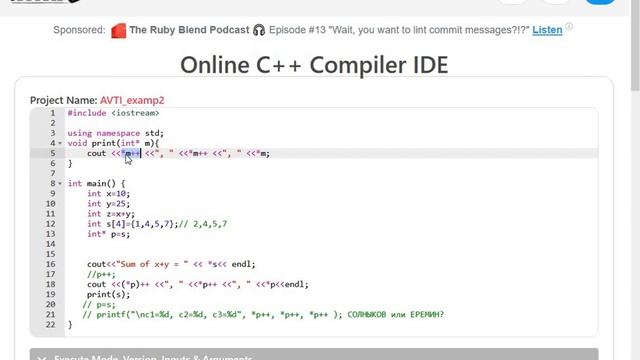
Task: Click 'int z=x+y;' on line 11
Action: pyautogui.click(x=111, y=214)
